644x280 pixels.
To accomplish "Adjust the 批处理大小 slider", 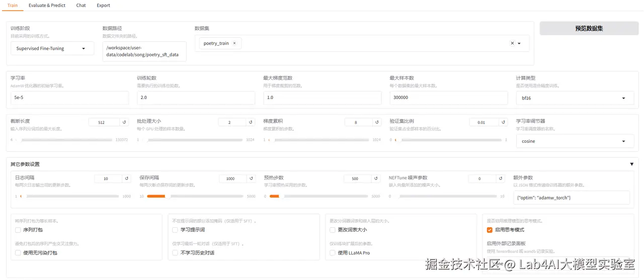I will (x=193, y=140).
